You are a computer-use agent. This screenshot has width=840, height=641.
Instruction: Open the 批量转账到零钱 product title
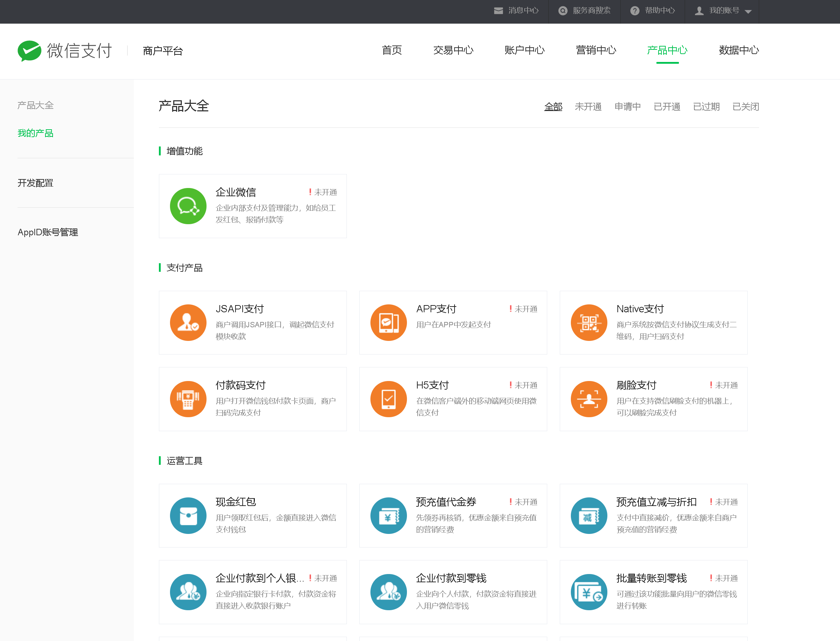coord(652,578)
